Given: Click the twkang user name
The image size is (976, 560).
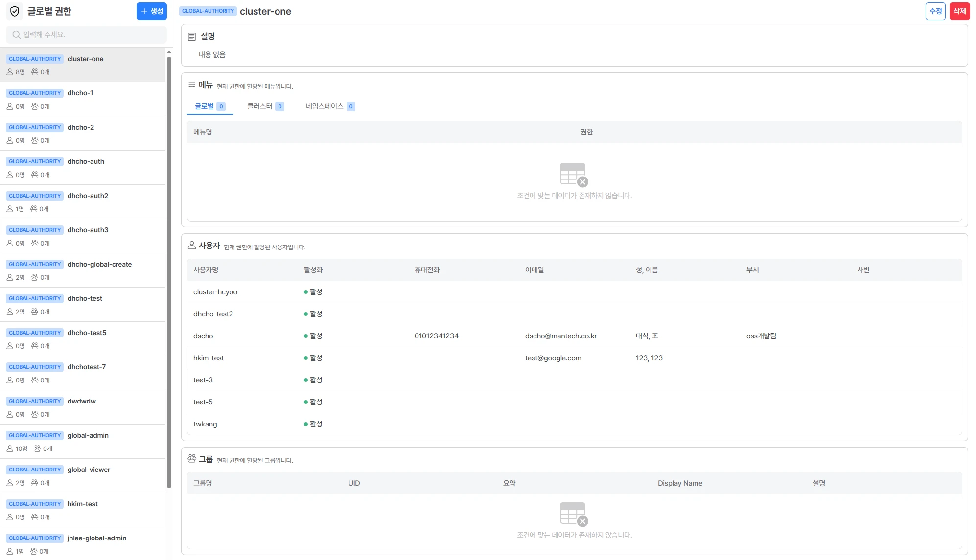Looking at the screenshot, I should 205,424.
